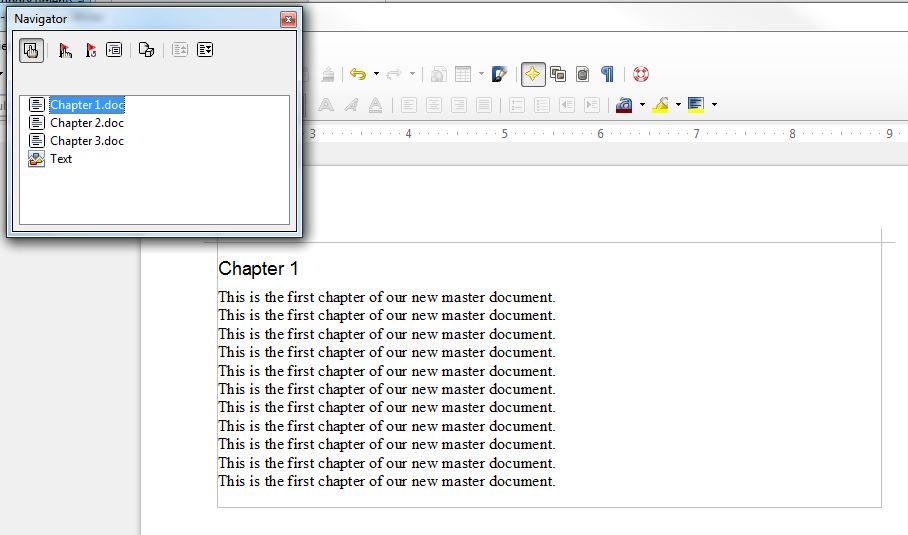
Task: Open the Redo history dropdown arrow
Action: pos(412,74)
